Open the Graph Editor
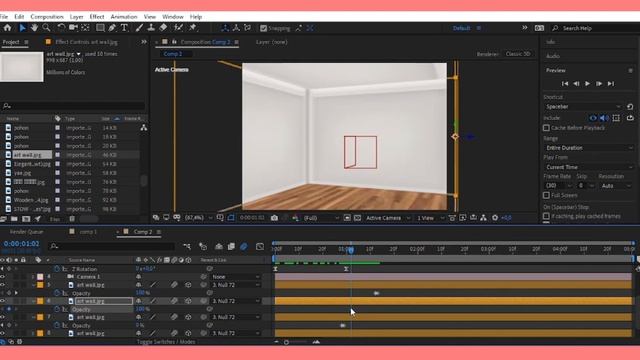 [260, 247]
